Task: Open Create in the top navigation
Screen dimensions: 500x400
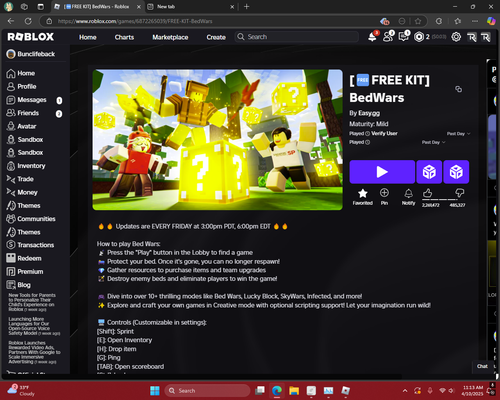Action: [x=216, y=37]
